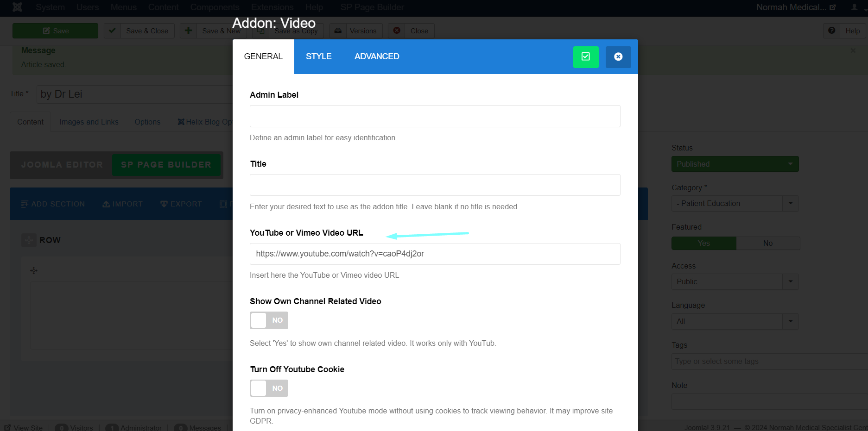Click the green Save button
Viewport: 868px width, 431px height.
click(x=55, y=31)
